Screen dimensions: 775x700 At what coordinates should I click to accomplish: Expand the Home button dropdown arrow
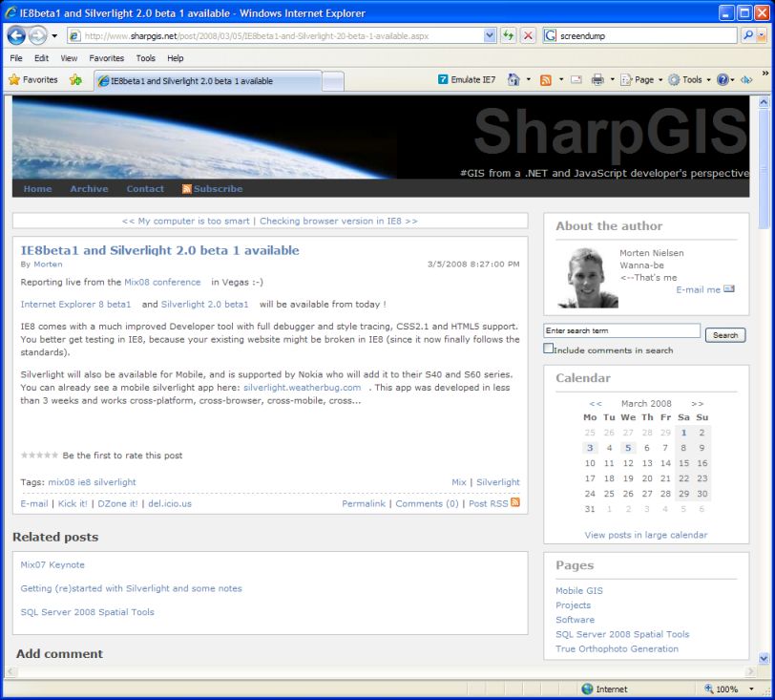(x=529, y=79)
